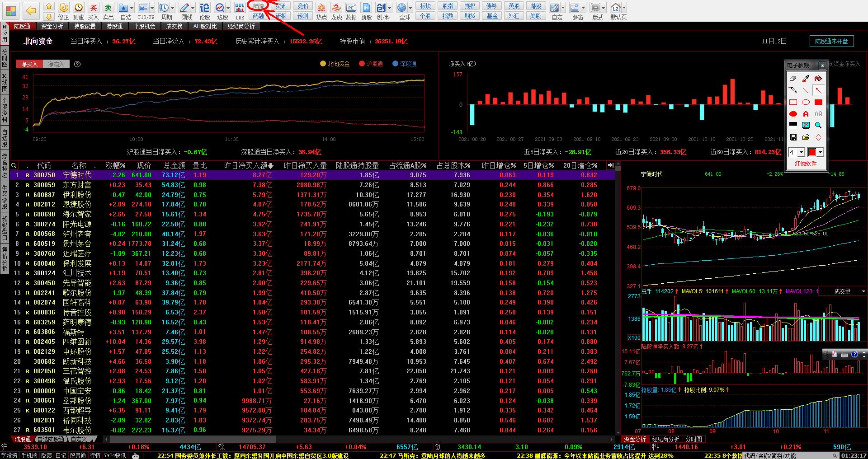Expand the 画线 dropdown arrow

[x=193, y=8]
